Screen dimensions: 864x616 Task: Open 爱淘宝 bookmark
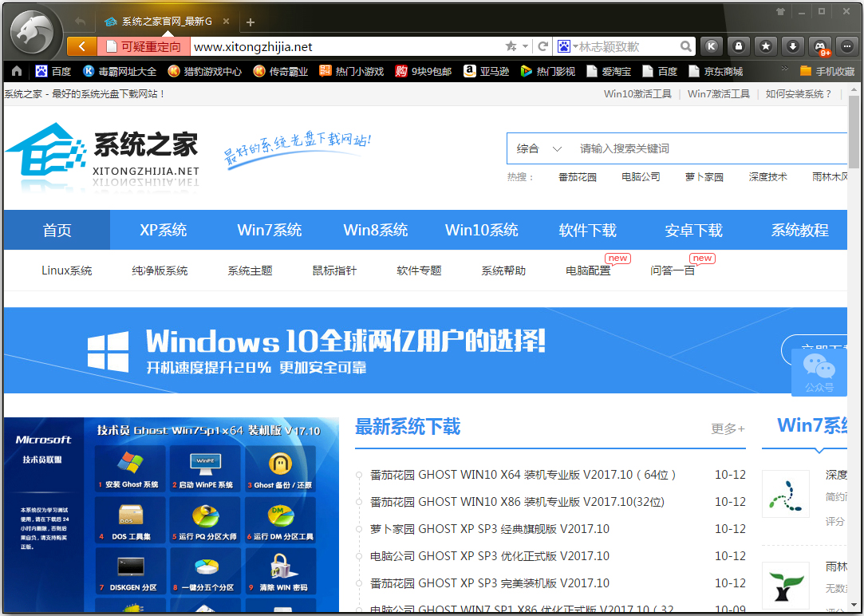pyautogui.click(x=609, y=71)
